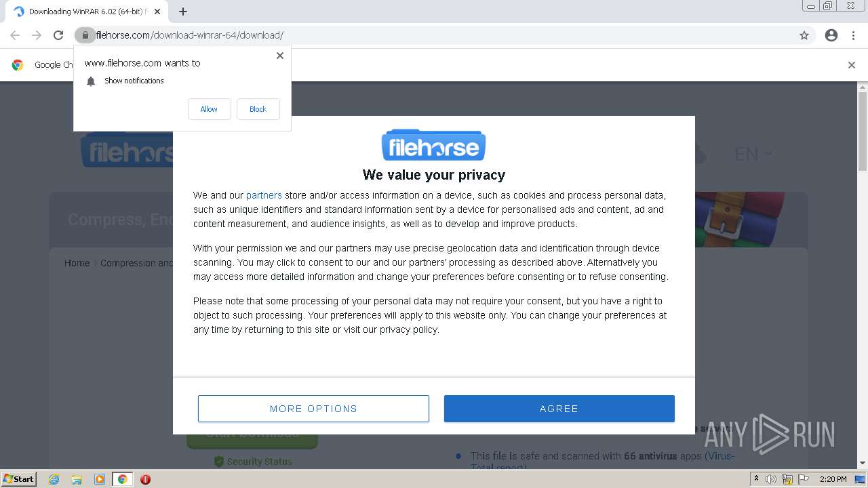The height and width of the screenshot is (488, 868).
Task: Click the Home breadcrumb link
Action: (x=77, y=263)
